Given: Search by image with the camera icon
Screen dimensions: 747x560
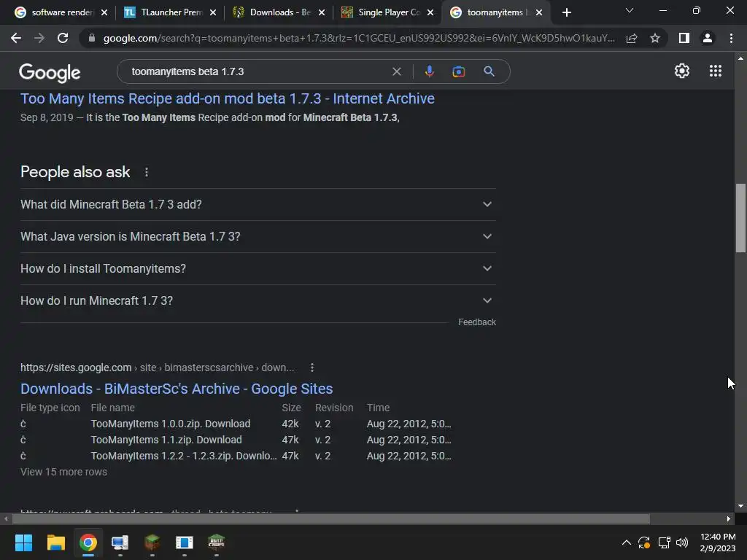Looking at the screenshot, I should (x=458, y=71).
